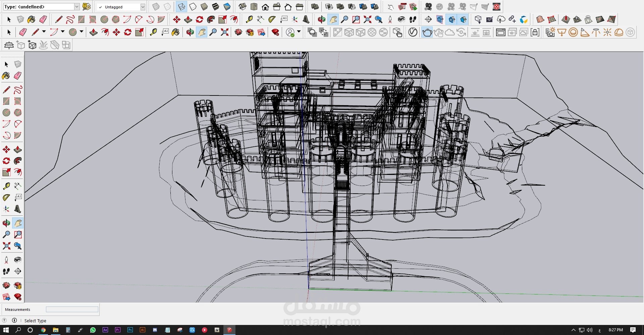
Task: Add a V-Ray Dome Light
Action: point(619,32)
